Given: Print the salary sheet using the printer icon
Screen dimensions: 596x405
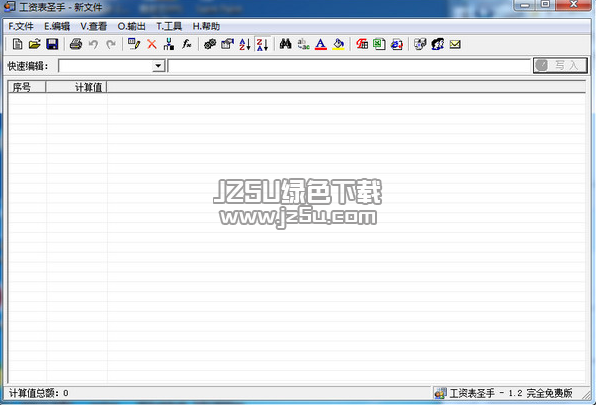Looking at the screenshot, I should pyautogui.click(x=76, y=44).
